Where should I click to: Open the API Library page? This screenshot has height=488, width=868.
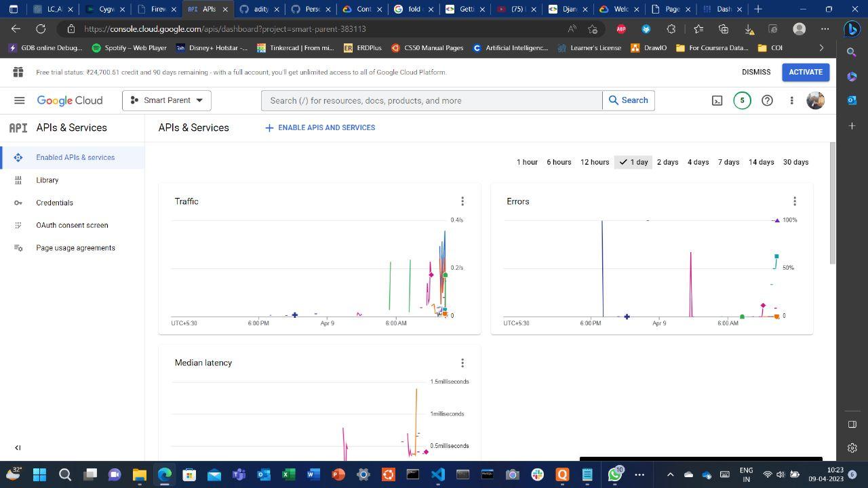pyautogui.click(x=72, y=180)
